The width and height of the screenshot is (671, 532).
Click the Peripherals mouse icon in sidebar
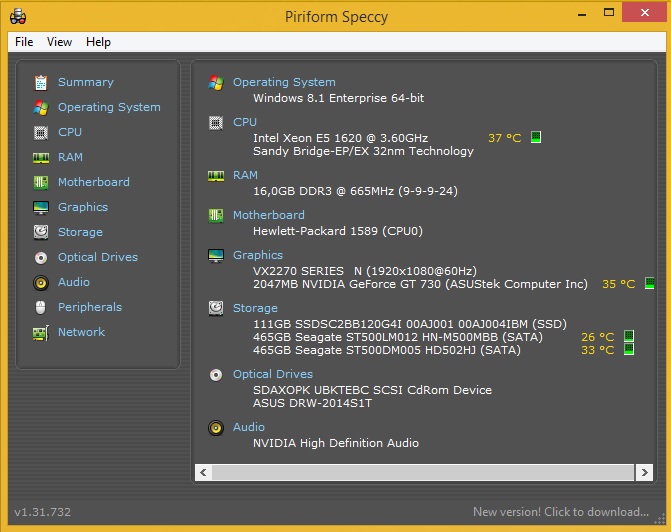41,307
